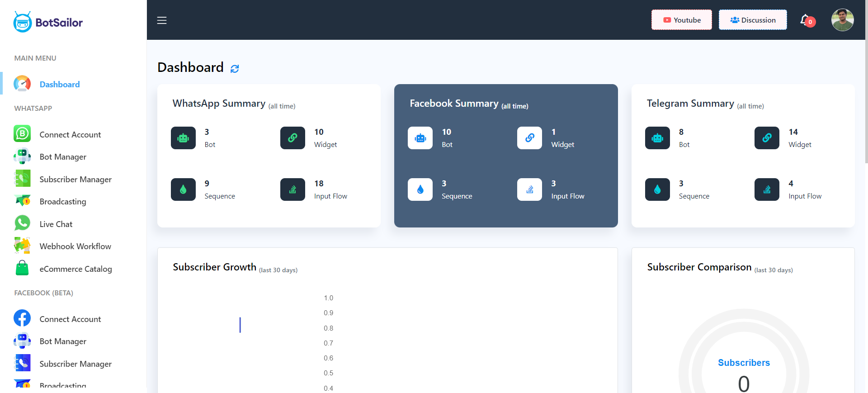The width and height of the screenshot is (868, 393).
Task: Click the page vertical scrollbar
Action: click(x=866, y=81)
